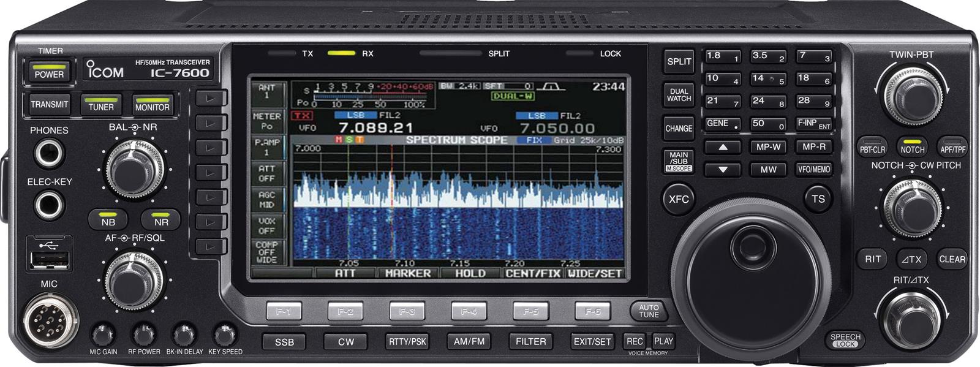Click the AUTO TUNE button

(x=649, y=311)
